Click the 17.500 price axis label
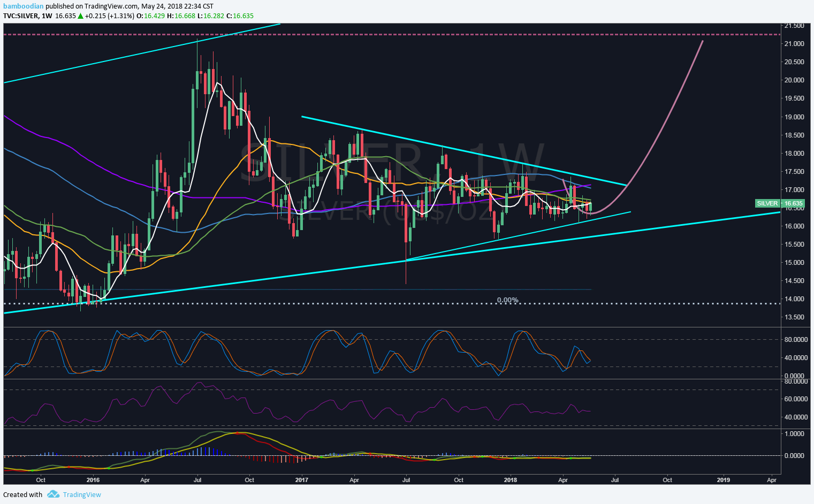Image resolution: width=814 pixels, height=504 pixels. [794, 171]
